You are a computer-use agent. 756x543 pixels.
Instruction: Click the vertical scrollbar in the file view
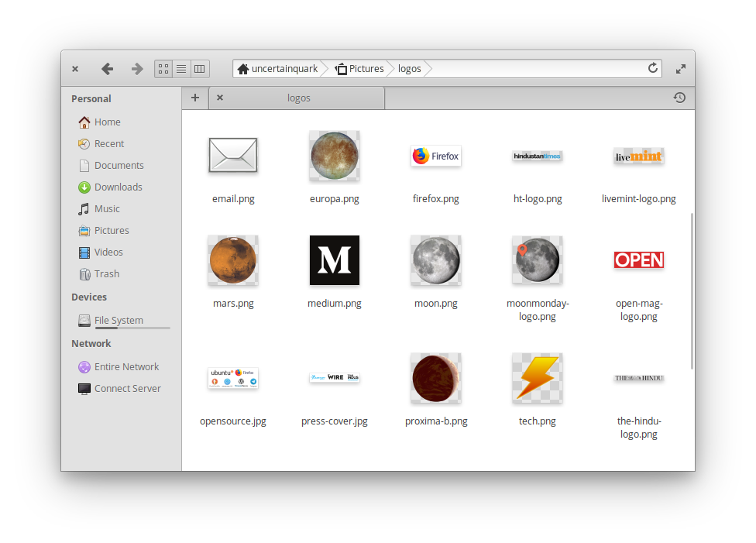692,291
